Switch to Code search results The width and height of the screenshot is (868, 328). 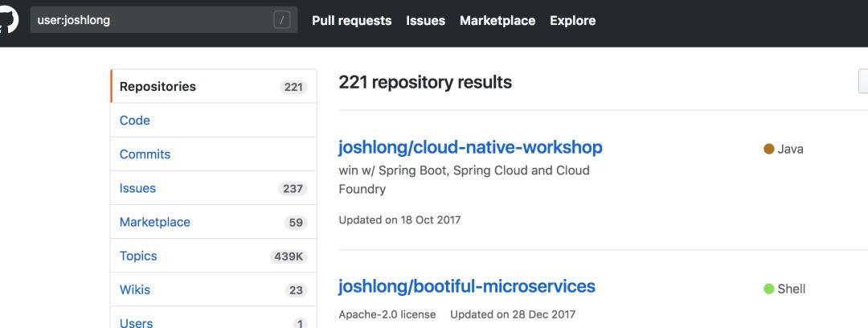(x=135, y=121)
